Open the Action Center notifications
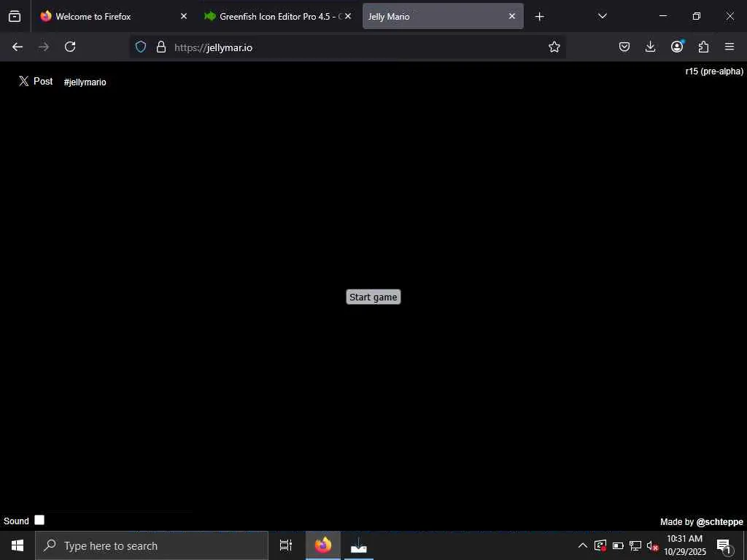 click(724, 545)
